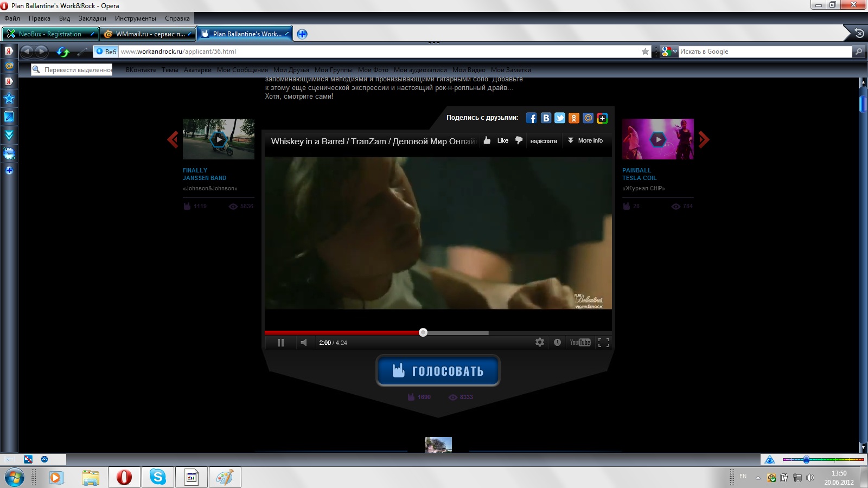868x488 pixels.
Task: Pause the video playback
Action: click(x=280, y=343)
